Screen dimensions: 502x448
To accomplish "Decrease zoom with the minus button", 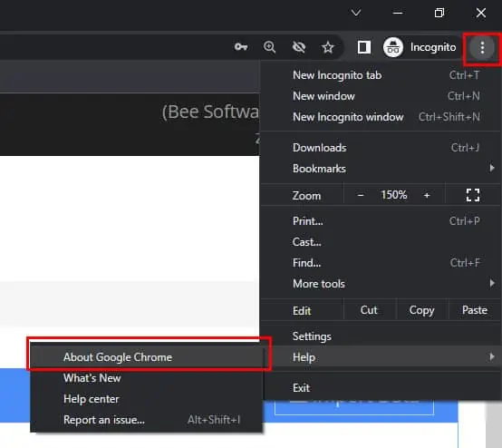I will [x=361, y=195].
